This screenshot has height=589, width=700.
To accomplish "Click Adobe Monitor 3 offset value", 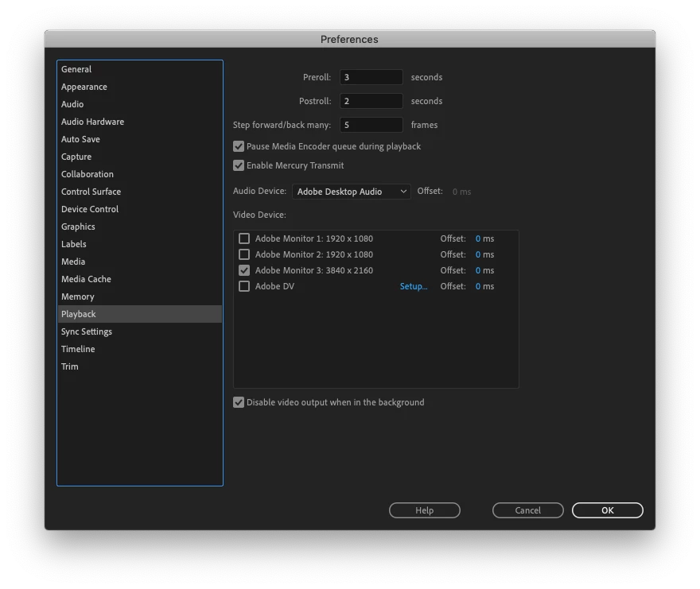I will 478,270.
